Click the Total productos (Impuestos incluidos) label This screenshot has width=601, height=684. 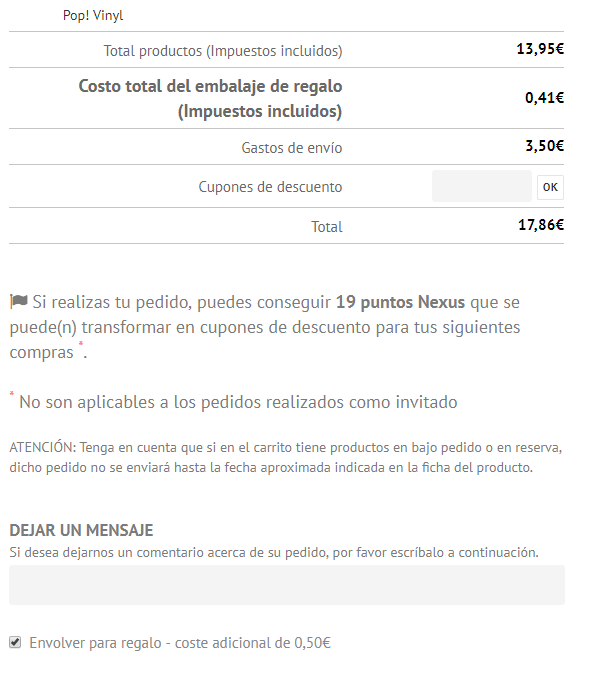[223, 51]
